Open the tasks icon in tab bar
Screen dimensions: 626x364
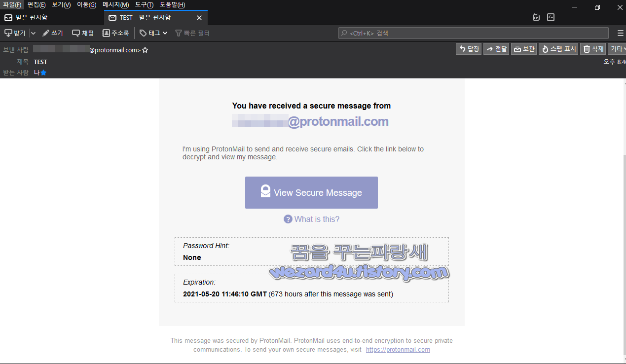[551, 17]
